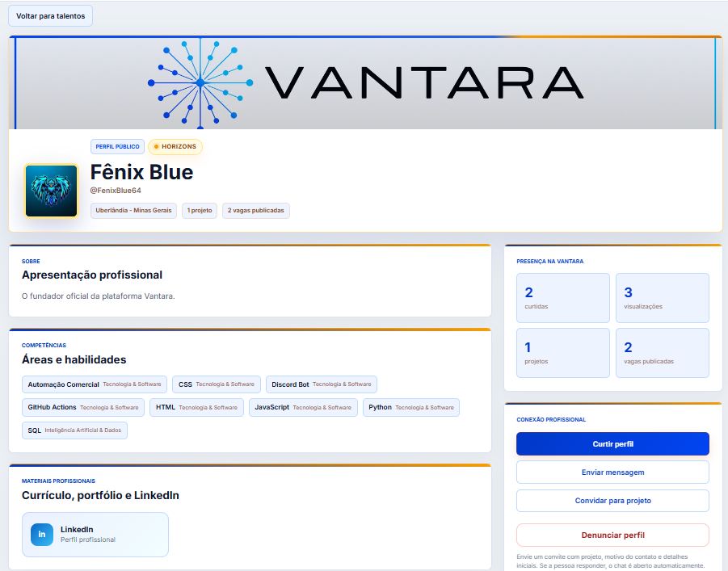Open the Fênix Blue avatar image
The width and height of the screenshot is (728, 571).
tap(51, 191)
